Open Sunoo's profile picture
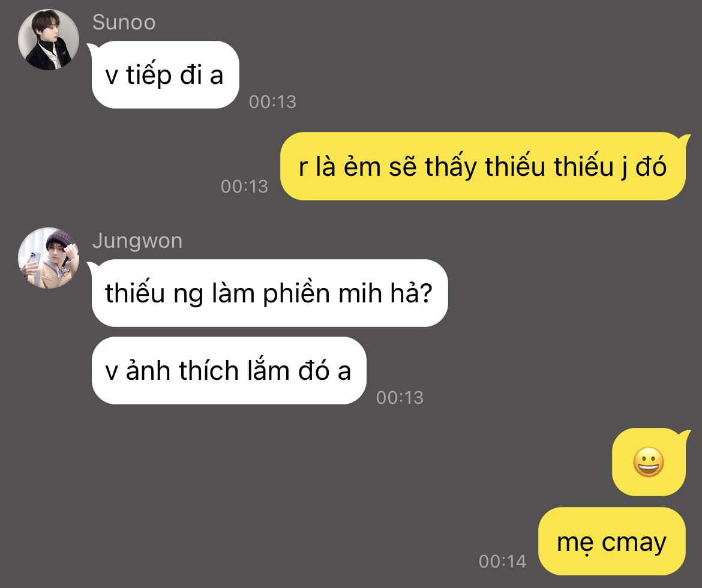 pyautogui.click(x=49, y=40)
